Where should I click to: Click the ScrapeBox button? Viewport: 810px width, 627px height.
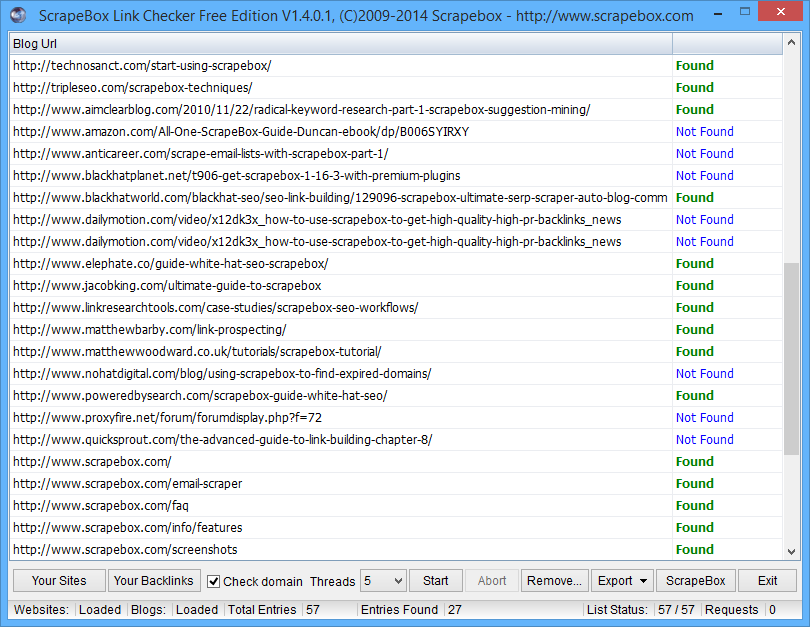click(x=696, y=581)
